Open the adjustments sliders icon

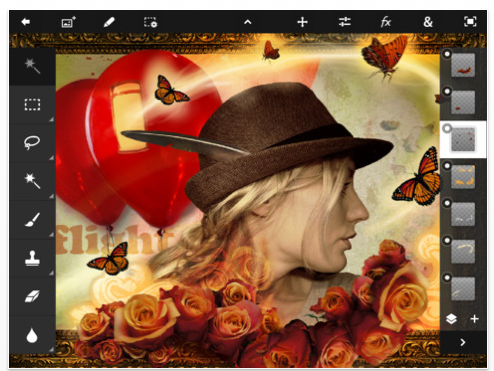click(x=344, y=22)
